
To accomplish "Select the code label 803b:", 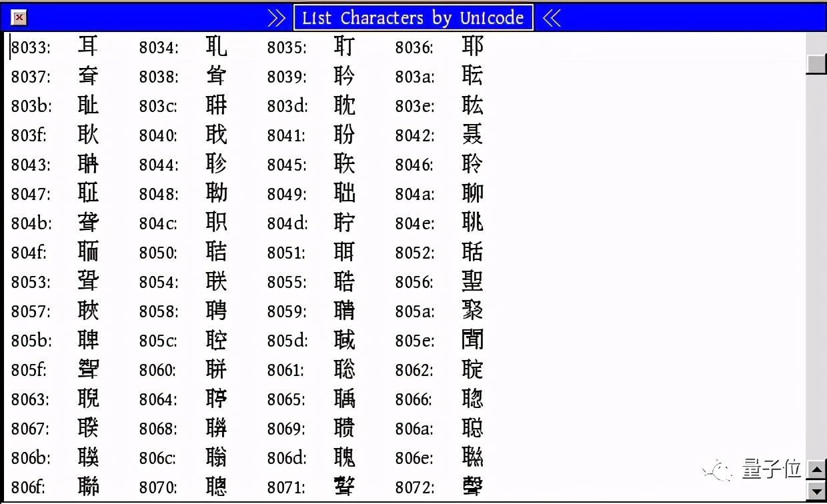I will click(x=31, y=106).
